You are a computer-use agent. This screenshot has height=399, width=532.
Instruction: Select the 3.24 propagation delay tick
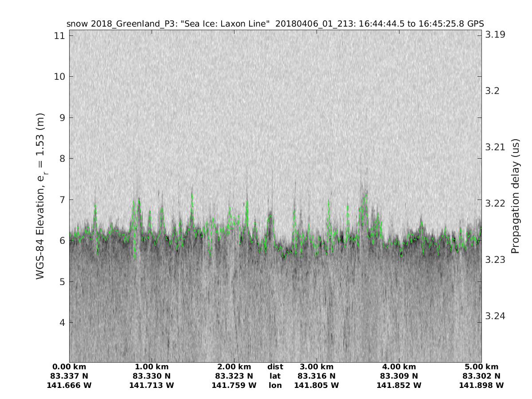pyautogui.click(x=494, y=316)
